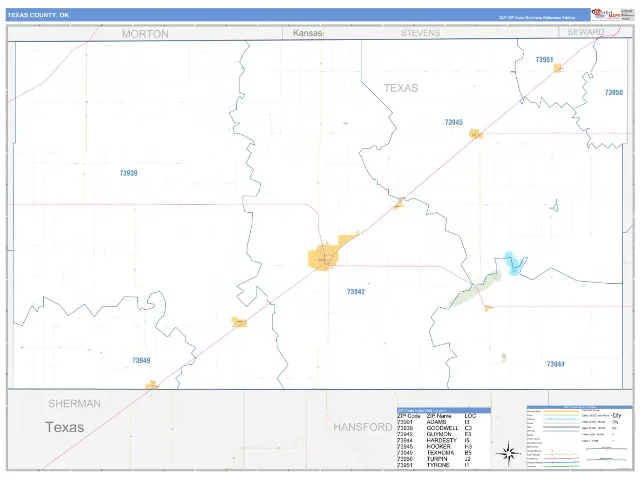
Task: Click the HARDESTY row in ZIP index
Action: pyautogui.click(x=444, y=440)
